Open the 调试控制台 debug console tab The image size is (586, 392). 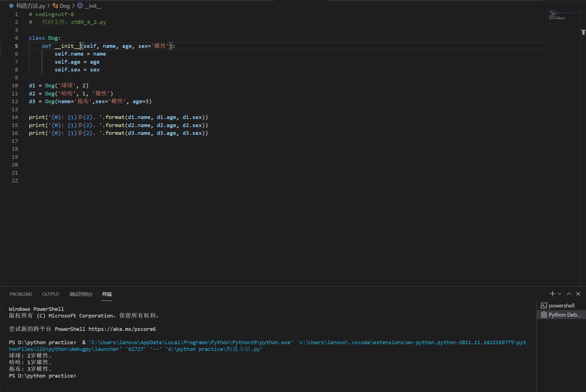pyautogui.click(x=81, y=294)
